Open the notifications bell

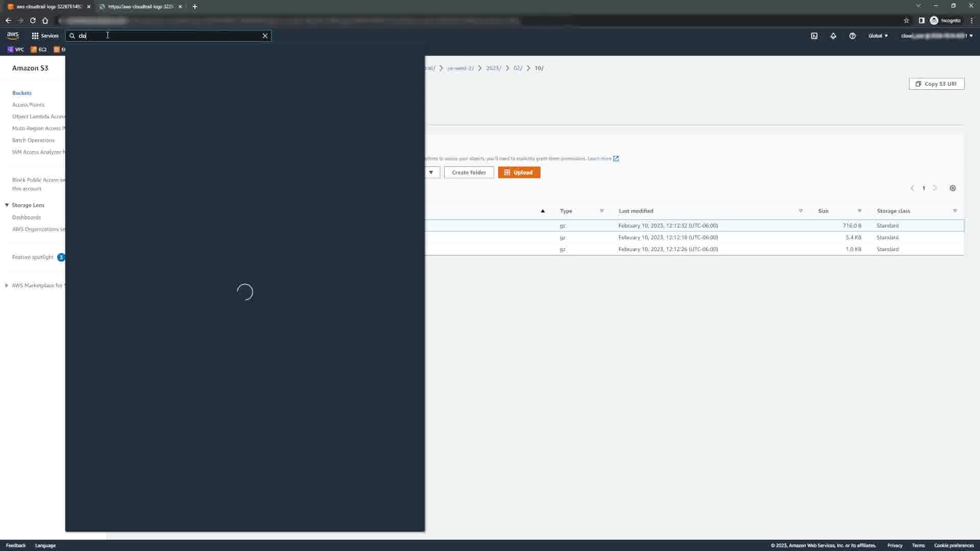[833, 36]
